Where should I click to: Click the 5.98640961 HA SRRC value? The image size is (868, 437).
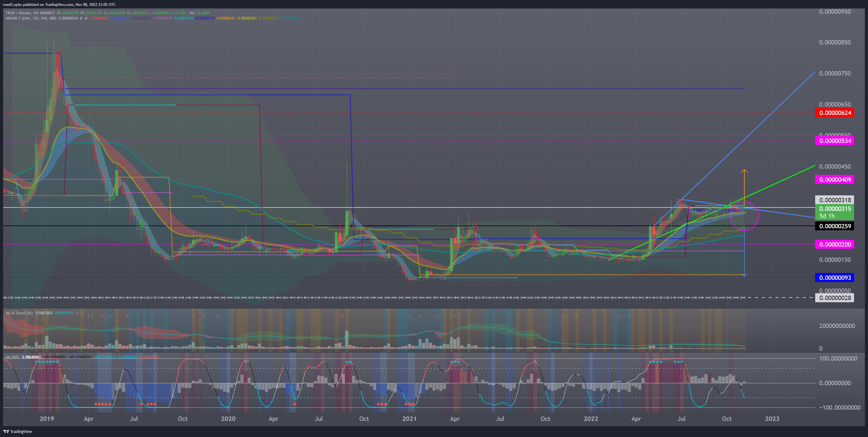31,357
